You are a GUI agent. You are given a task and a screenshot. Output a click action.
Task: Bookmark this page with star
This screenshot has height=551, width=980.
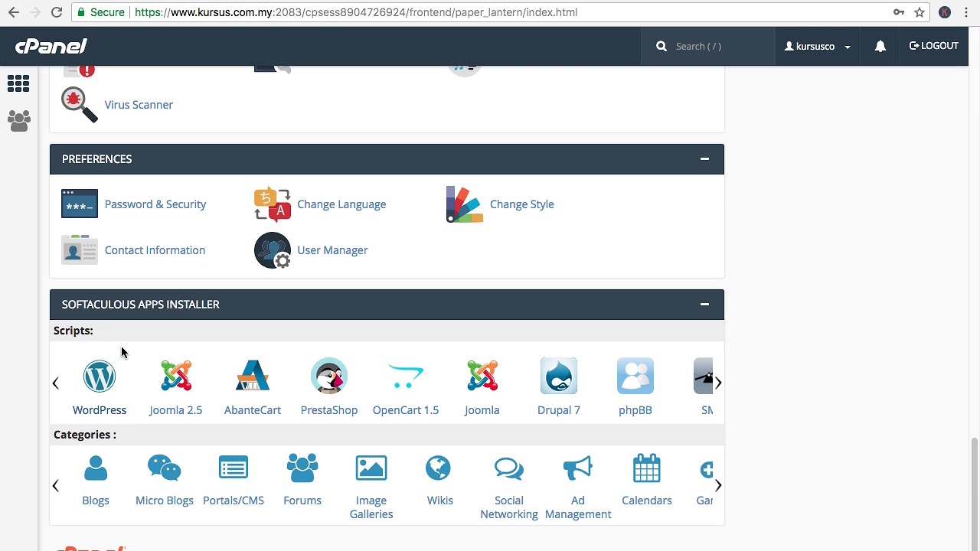[920, 12]
